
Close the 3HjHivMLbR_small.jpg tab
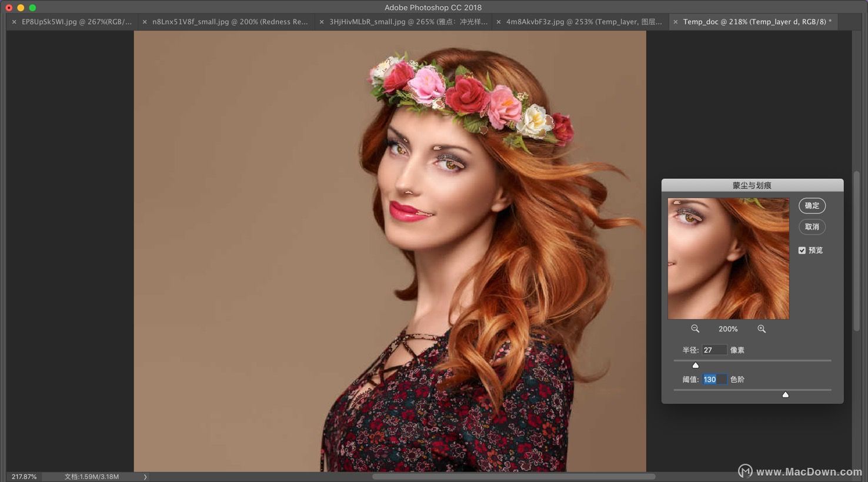(x=322, y=22)
